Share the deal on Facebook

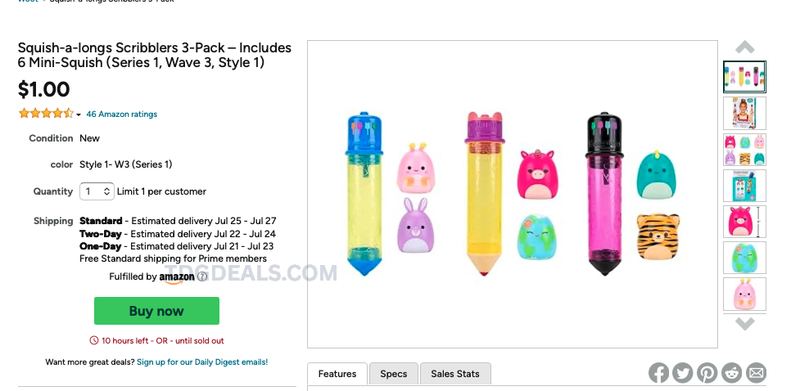pyautogui.click(x=659, y=373)
